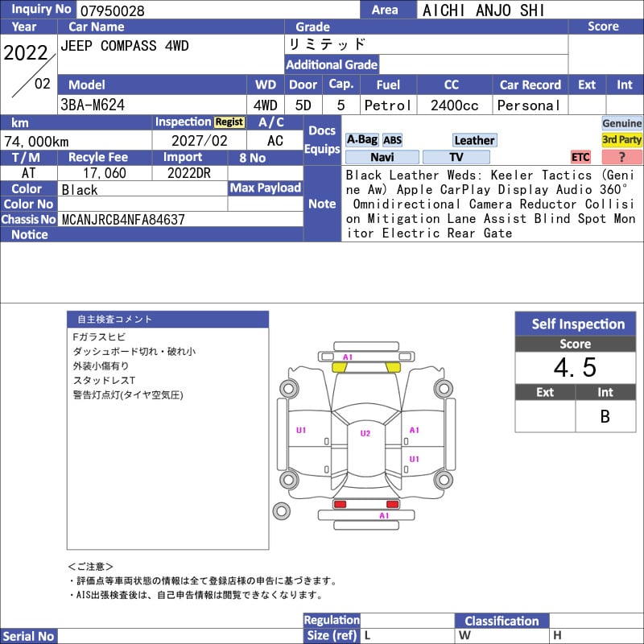This screenshot has height=644, width=644.
Task: Click the A1 marker on the front bumper
Action: (348, 357)
